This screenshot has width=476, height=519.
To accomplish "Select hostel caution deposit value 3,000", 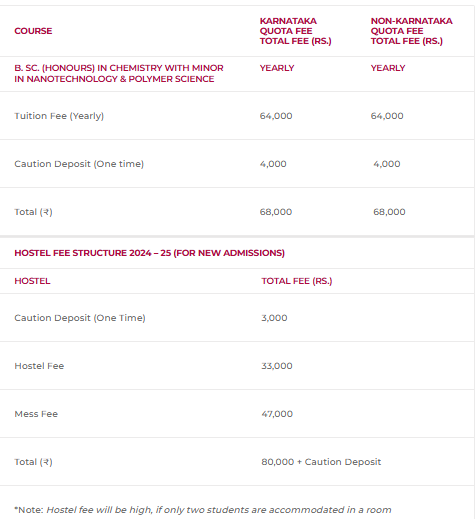I will pos(274,318).
